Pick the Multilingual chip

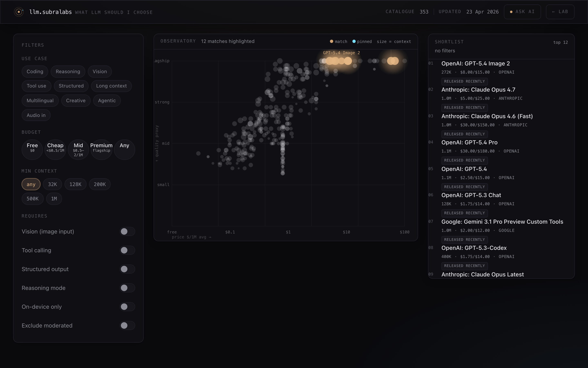pyautogui.click(x=40, y=101)
